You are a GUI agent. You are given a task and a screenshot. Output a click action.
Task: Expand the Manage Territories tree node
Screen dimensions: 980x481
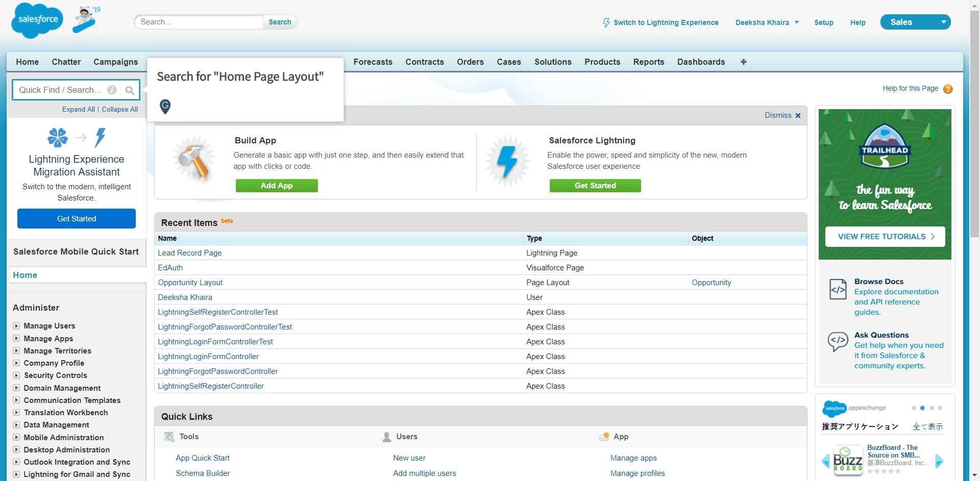click(x=16, y=350)
